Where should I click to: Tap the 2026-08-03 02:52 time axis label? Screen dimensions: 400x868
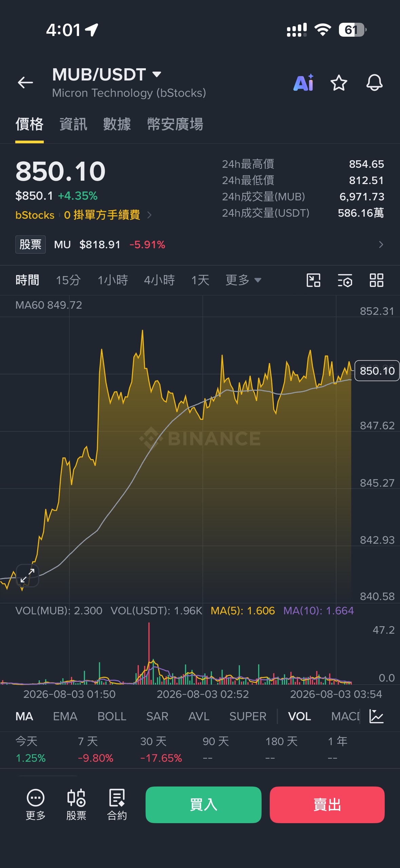(203, 694)
